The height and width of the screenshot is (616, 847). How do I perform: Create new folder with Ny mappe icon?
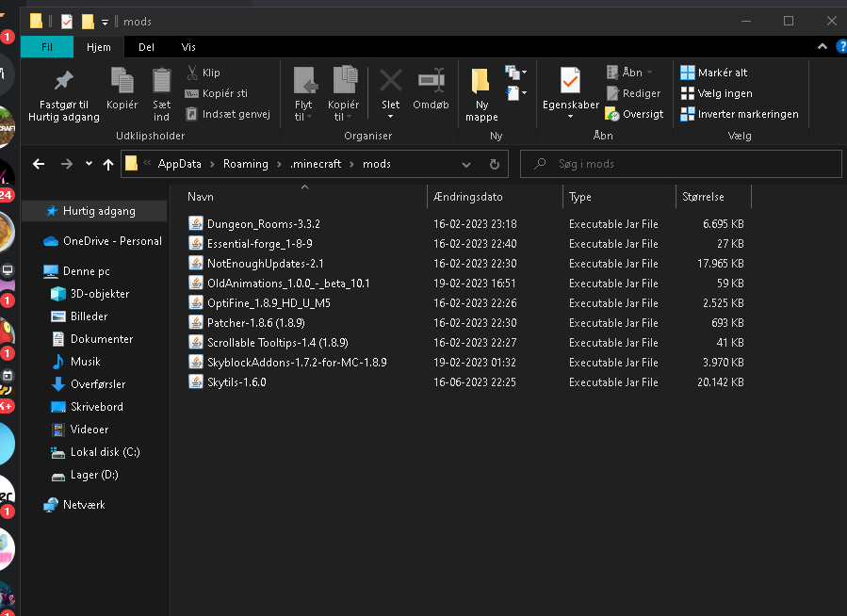[481, 81]
